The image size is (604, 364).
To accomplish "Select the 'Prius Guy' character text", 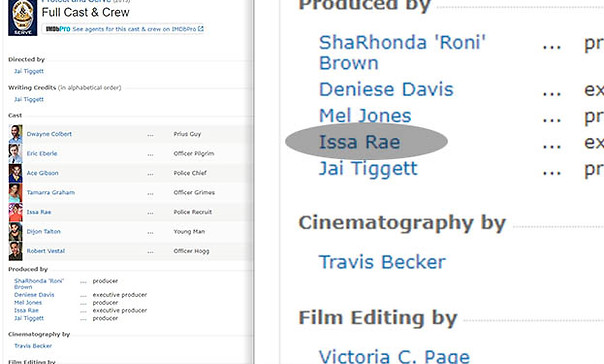I will 187,134.
